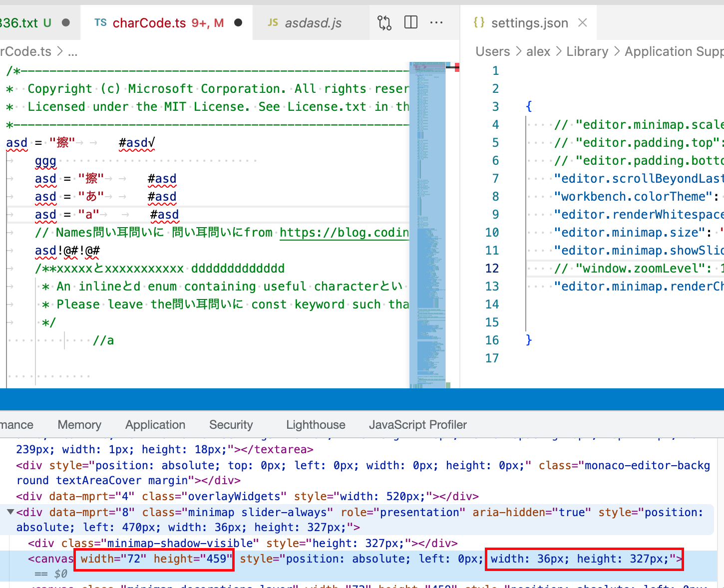Open the blog.codin hyperlink in the comment

click(344, 232)
